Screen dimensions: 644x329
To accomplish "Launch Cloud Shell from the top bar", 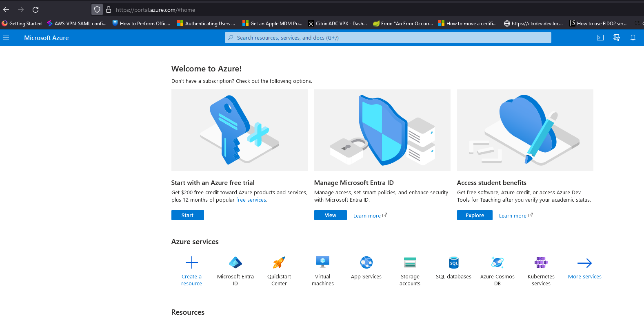I will tap(600, 38).
